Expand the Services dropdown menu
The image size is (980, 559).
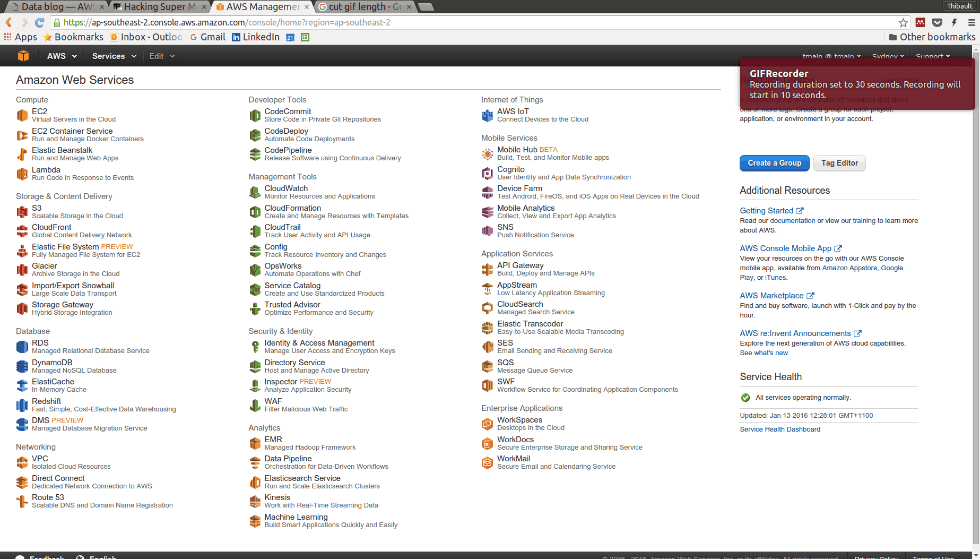(114, 56)
